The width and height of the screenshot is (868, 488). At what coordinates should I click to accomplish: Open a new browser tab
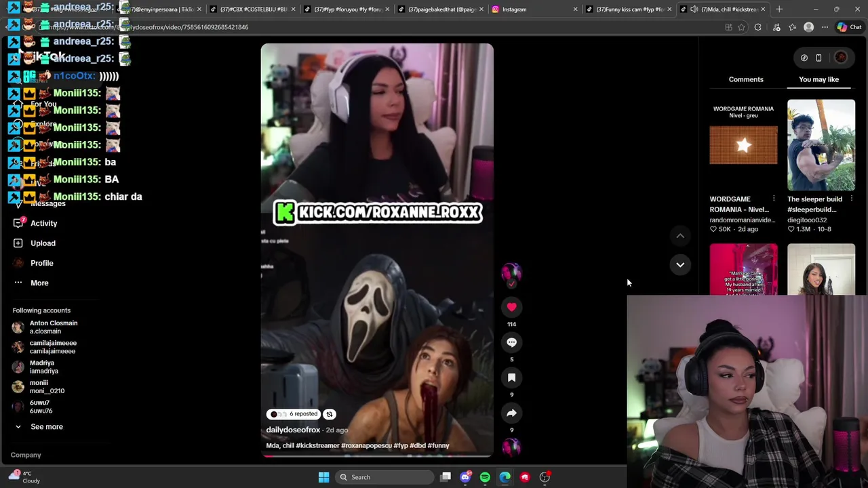click(x=779, y=9)
